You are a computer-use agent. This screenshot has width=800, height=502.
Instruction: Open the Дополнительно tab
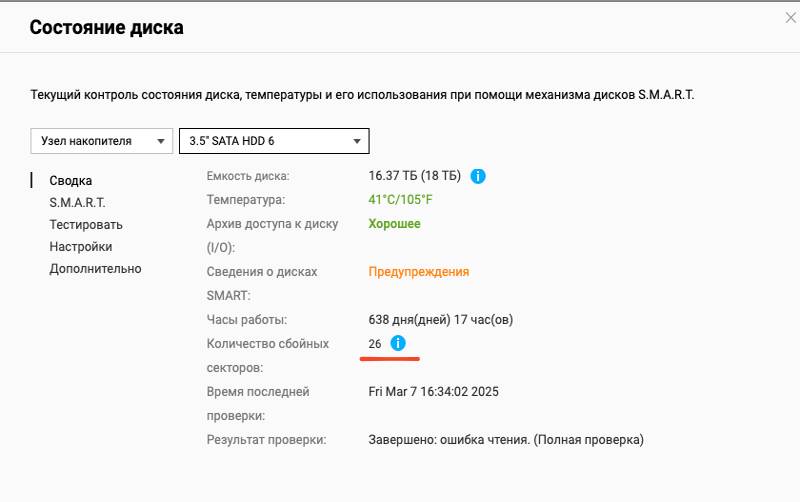pos(95,268)
